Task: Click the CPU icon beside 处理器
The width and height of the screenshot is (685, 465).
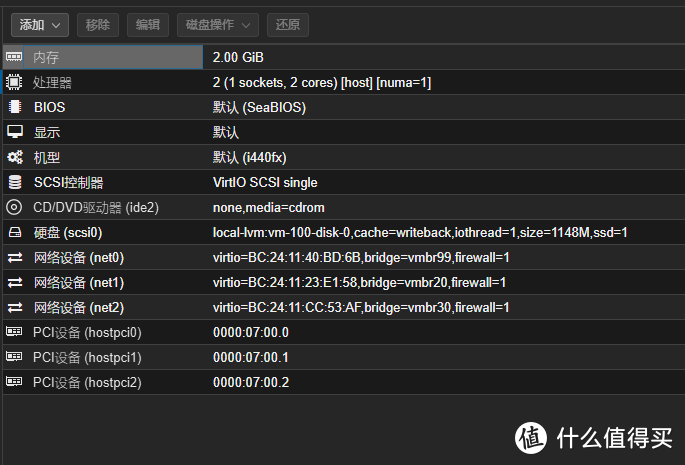Action: coord(14,82)
